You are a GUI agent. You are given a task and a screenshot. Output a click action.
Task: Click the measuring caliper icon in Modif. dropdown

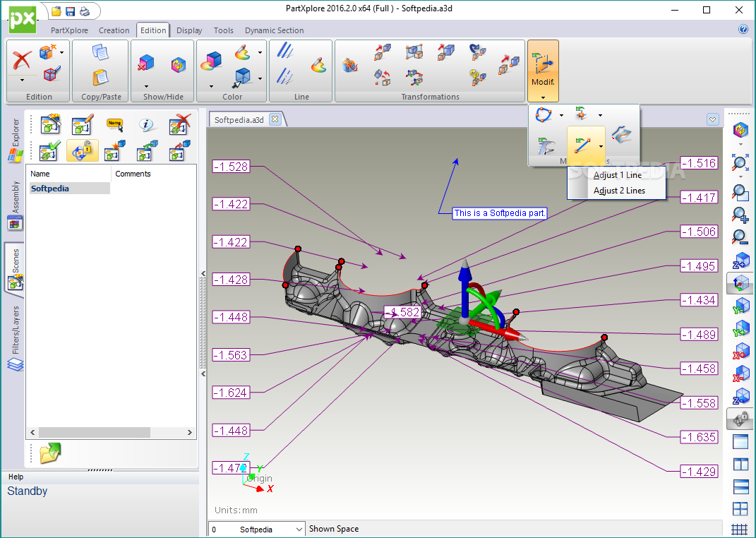tap(547, 145)
